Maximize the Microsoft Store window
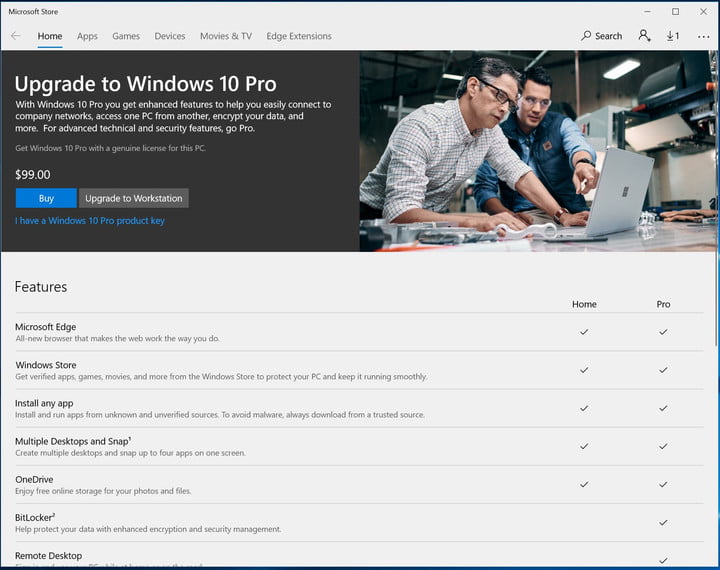This screenshot has width=720, height=570. [x=675, y=11]
